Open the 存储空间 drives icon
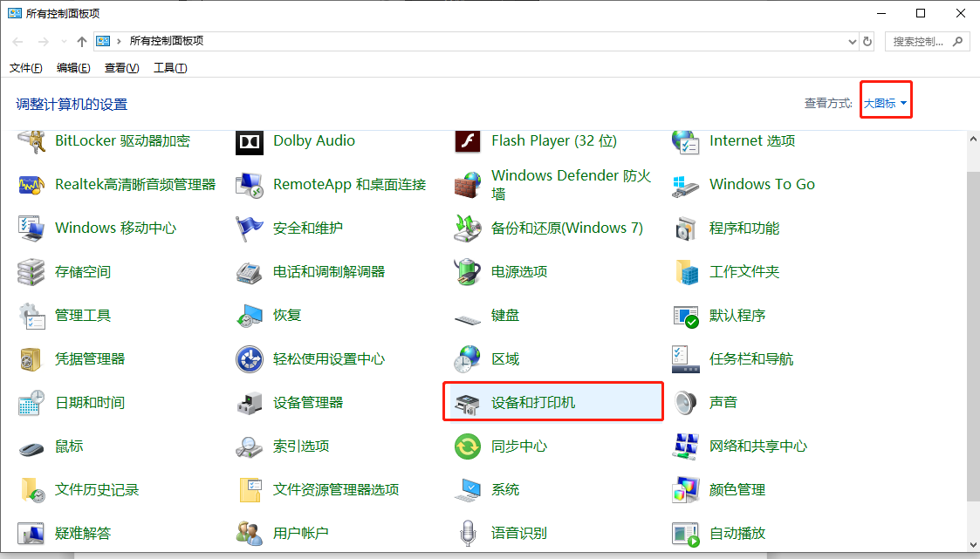The image size is (980, 559). (31, 272)
